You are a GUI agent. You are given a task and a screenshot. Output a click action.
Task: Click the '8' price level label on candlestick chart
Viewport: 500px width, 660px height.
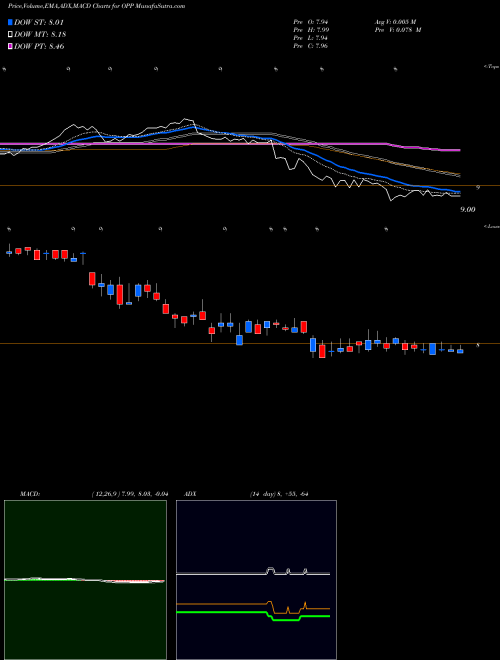coord(478,346)
